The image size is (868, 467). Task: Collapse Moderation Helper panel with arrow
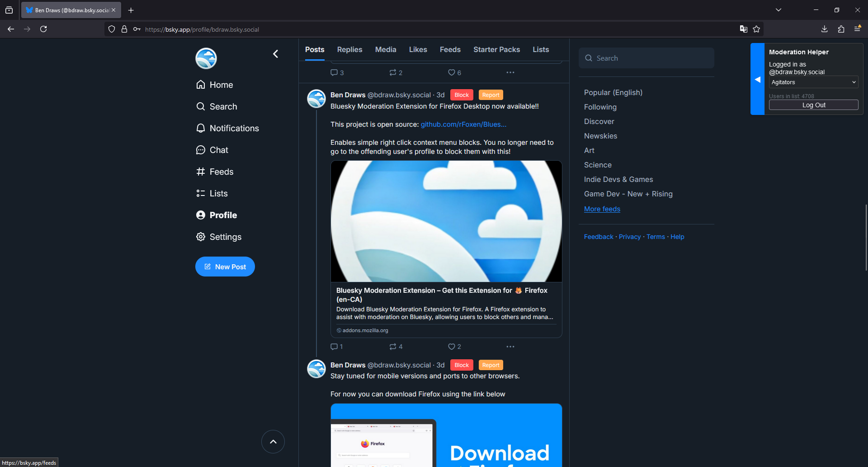tap(757, 79)
